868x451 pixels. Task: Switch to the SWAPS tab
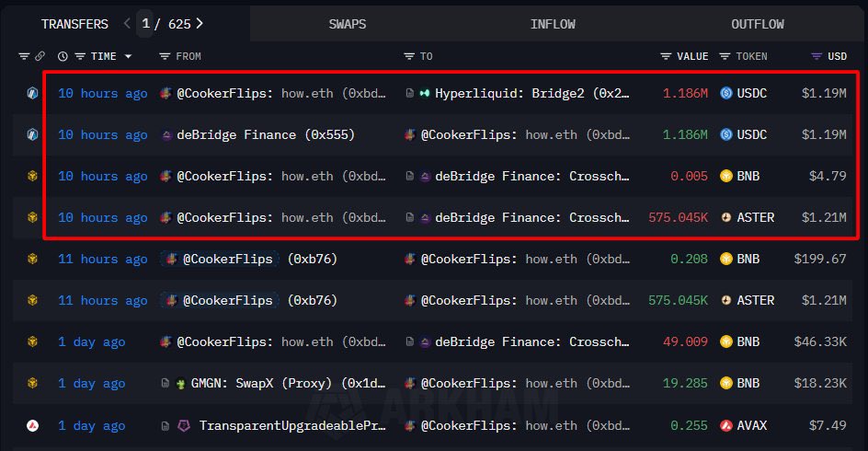[347, 24]
